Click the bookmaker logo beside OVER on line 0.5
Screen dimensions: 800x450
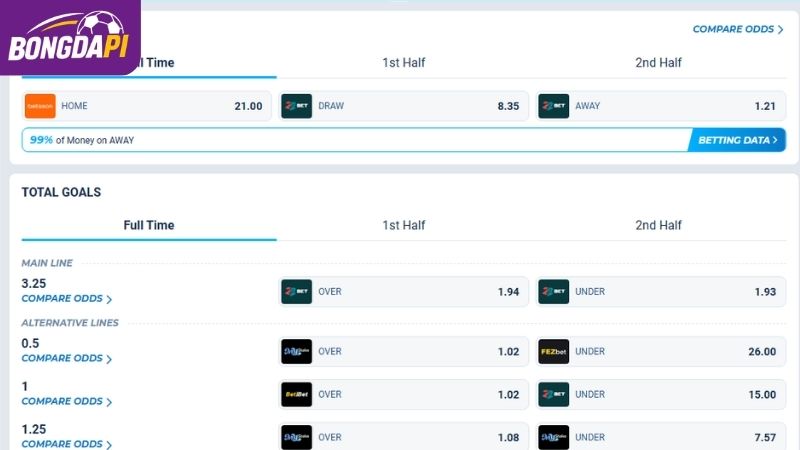[296, 352]
